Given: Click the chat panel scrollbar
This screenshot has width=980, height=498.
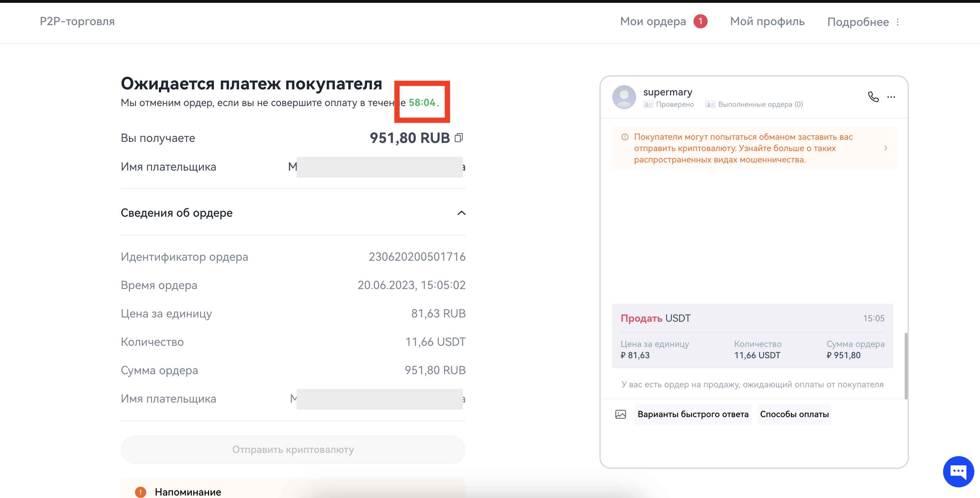Looking at the screenshot, I should 906,366.
